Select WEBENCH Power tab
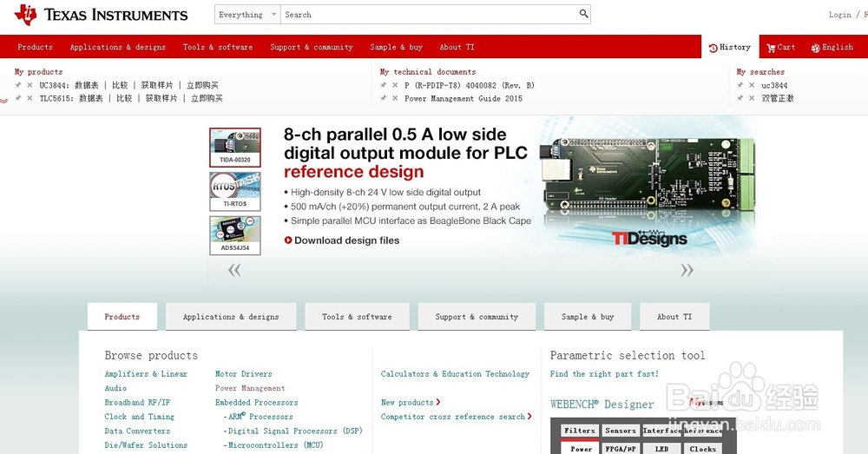The width and height of the screenshot is (868, 454). tap(582, 449)
